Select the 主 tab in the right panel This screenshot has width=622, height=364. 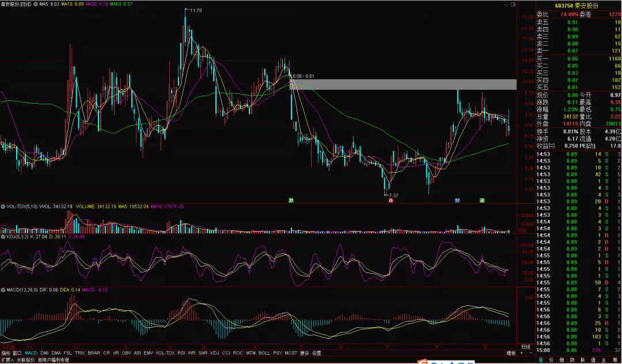pos(604,360)
